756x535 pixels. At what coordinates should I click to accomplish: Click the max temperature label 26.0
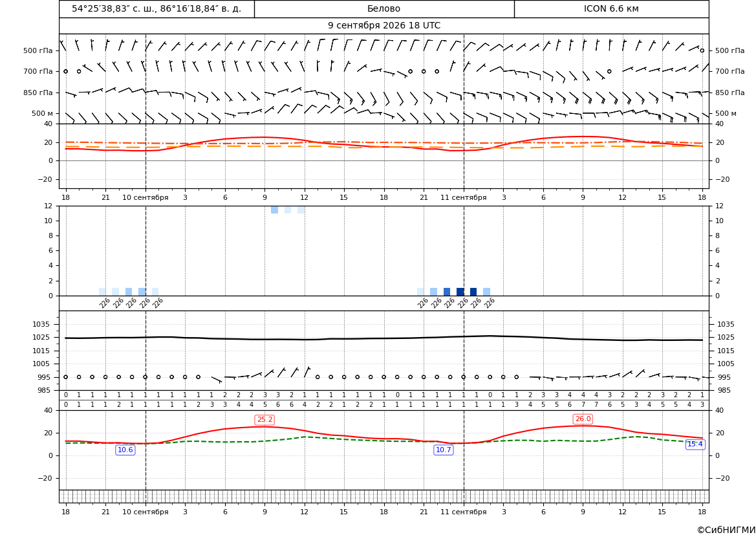[x=583, y=419]
